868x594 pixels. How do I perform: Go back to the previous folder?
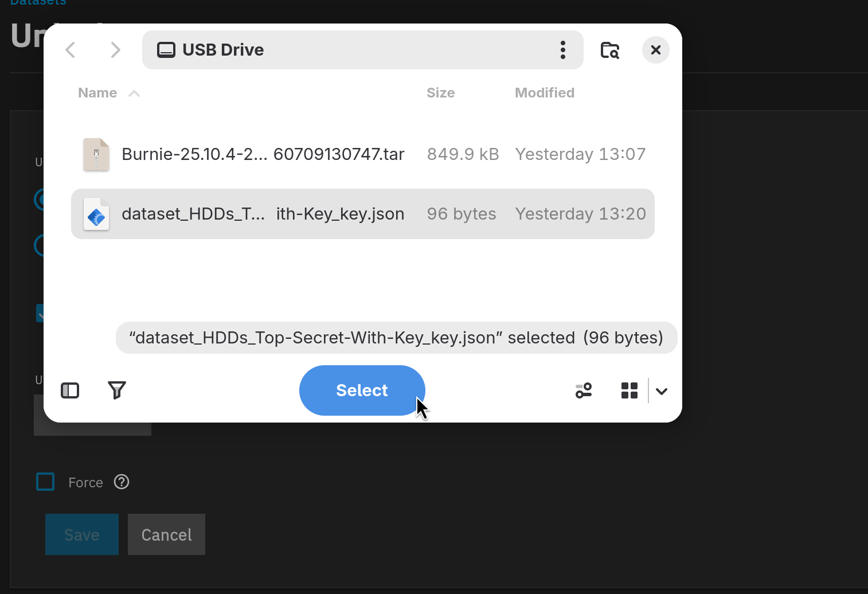tap(71, 50)
